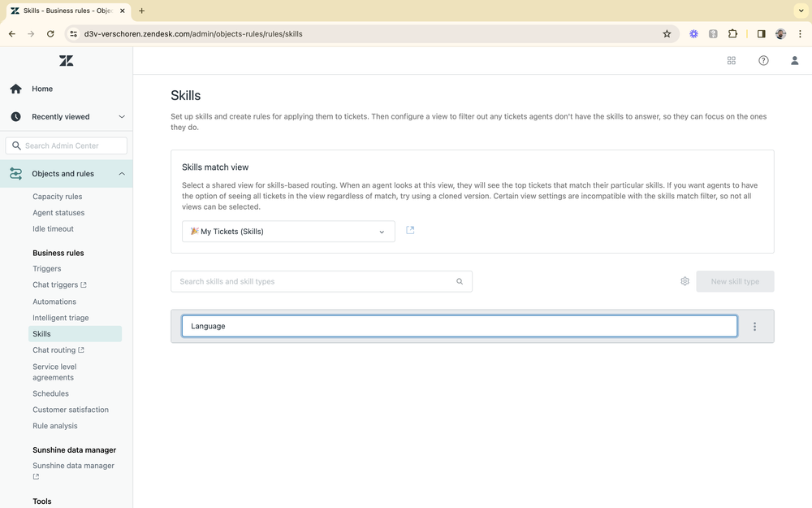Click the Zendesk logo at sidebar top

[x=66, y=60]
